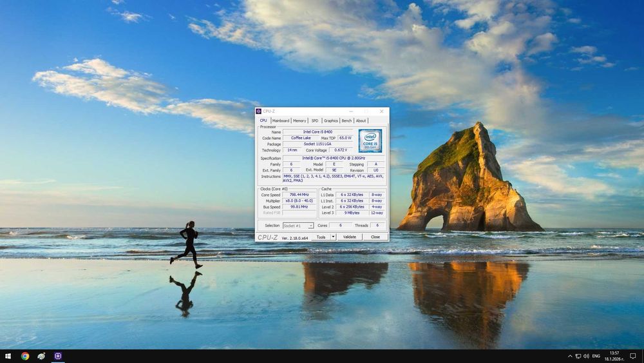
Task: Switch to the CPU tab
Action: [263, 121]
